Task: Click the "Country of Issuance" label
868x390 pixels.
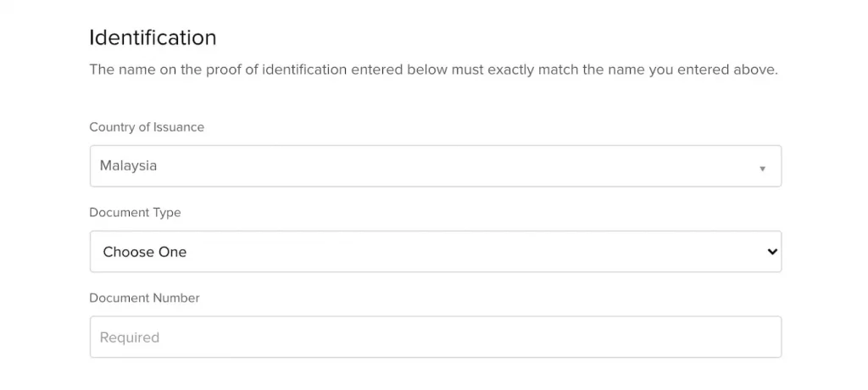Action: [x=147, y=127]
